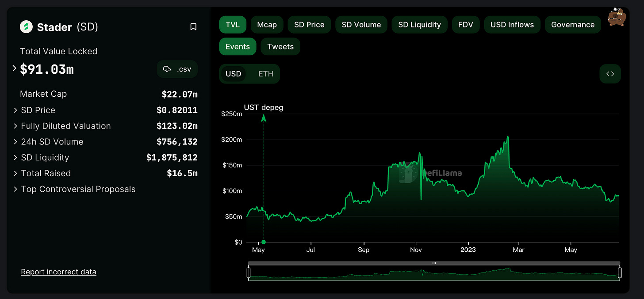Enable the SD Liquidity chart series
The width and height of the screenshot is (644, 299).
coord(420,25)
